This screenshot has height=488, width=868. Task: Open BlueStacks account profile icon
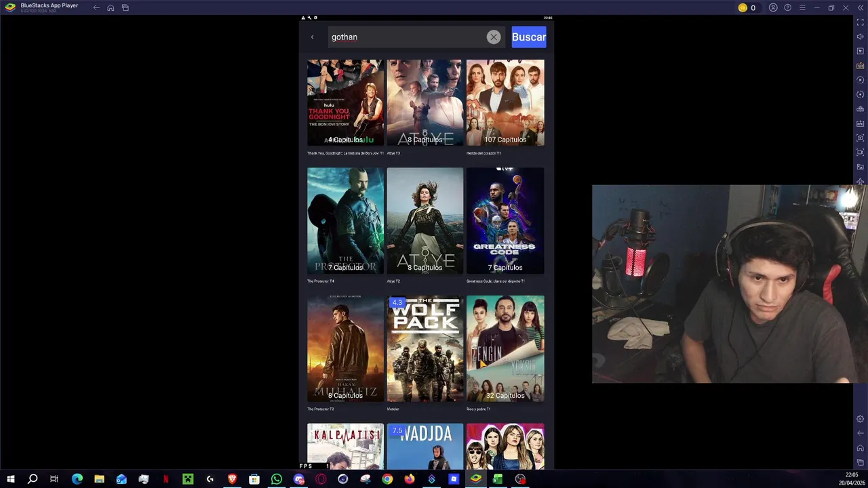[x=773, y=7]
